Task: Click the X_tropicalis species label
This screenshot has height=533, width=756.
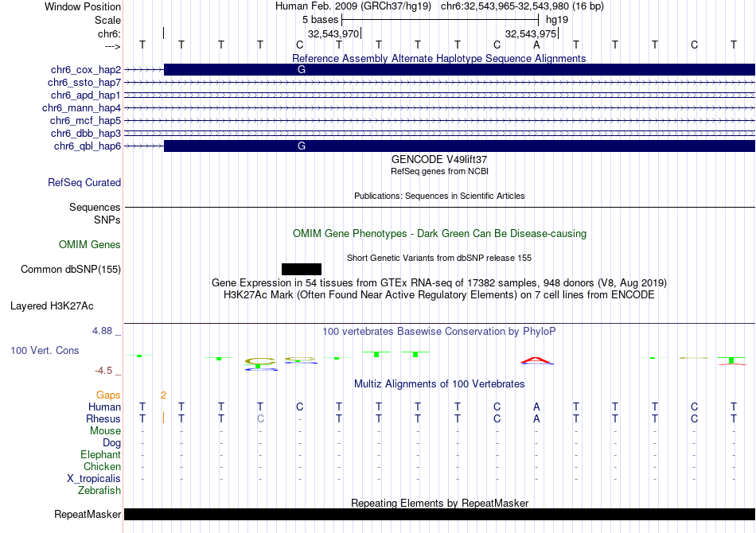Action: [x=94, y=479]
